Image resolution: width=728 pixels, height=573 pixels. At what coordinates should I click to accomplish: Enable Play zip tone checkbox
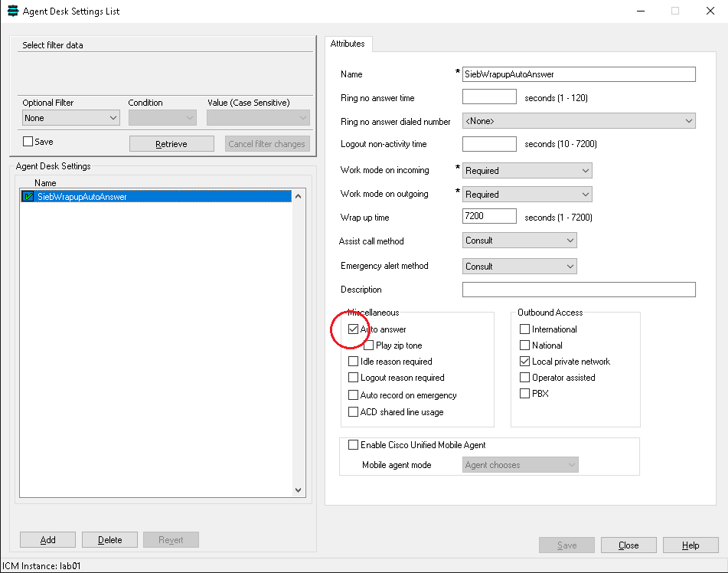pyautogui.click(x=369, y=345)
